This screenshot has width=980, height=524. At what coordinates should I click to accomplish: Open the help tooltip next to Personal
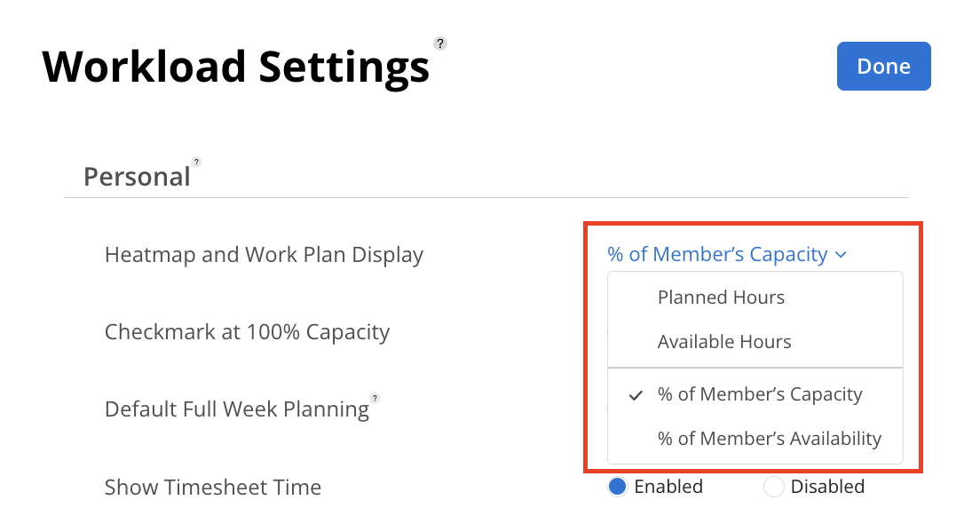[197, 162]
